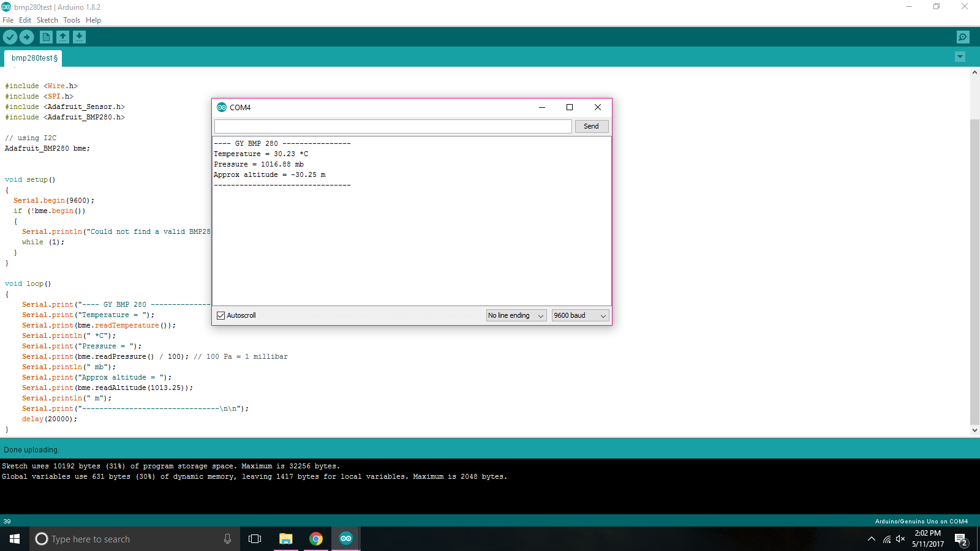Click Arduino/Genuino Uno on COM4 status text
Image resolution: width=980 pixels, height=551 pixels.
(x=921, y=522)
